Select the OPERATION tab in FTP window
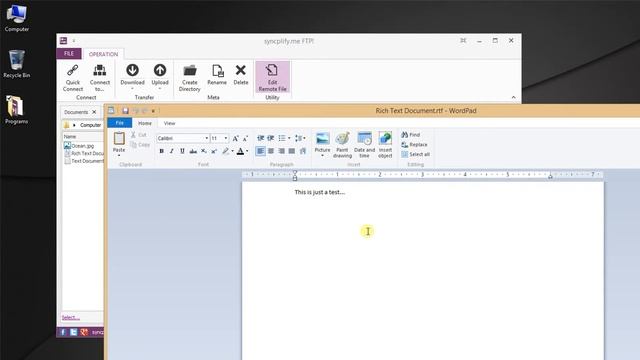The width and height of the screenshot is (640, 360). [103, 54]
